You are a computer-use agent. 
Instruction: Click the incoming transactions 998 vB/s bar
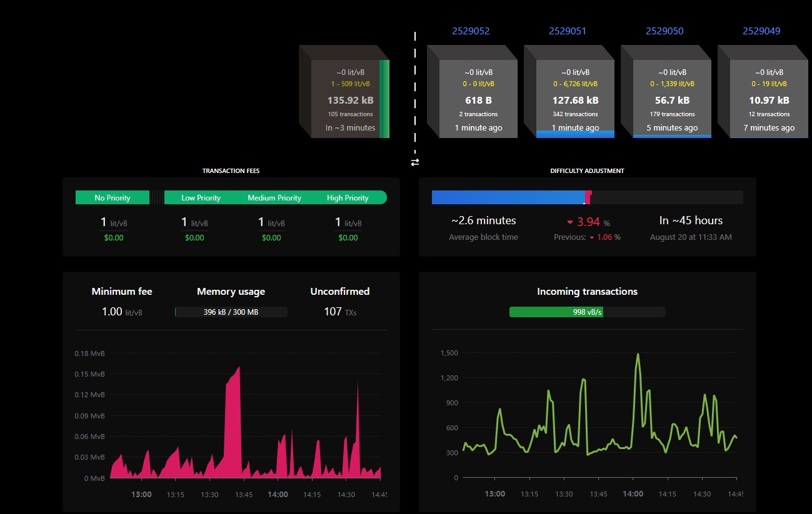coord(587,312)
